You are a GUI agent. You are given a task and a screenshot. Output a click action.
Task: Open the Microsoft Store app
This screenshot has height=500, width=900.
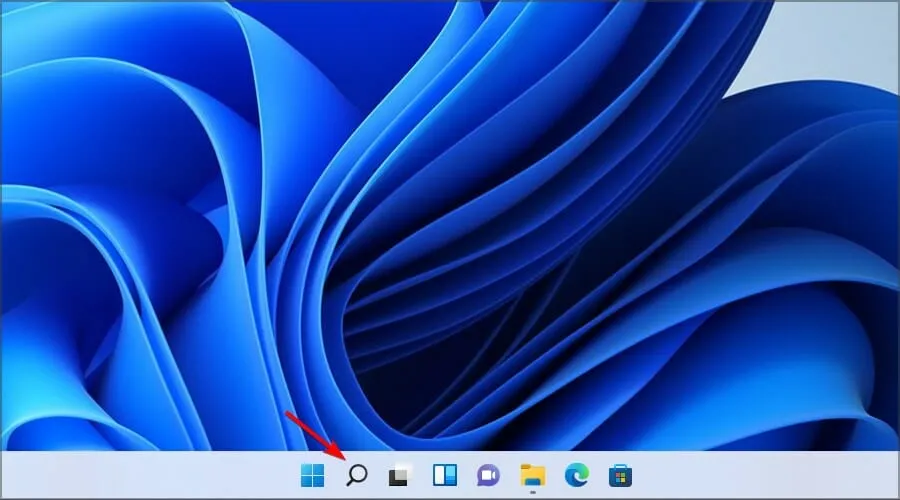coord(620,475)
